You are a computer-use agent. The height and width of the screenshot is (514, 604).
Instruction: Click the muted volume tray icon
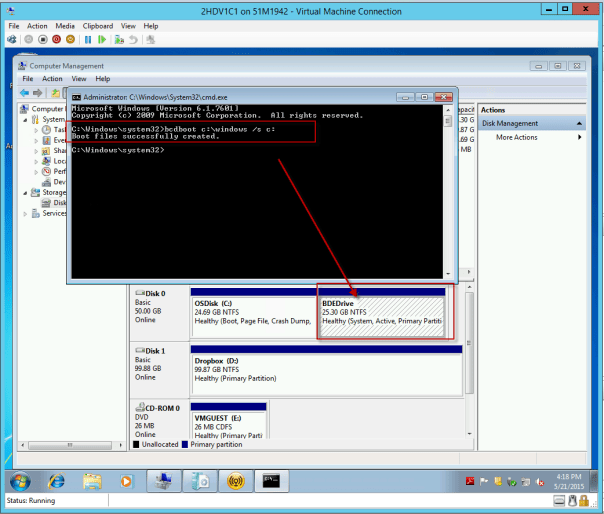pos(540,482)
